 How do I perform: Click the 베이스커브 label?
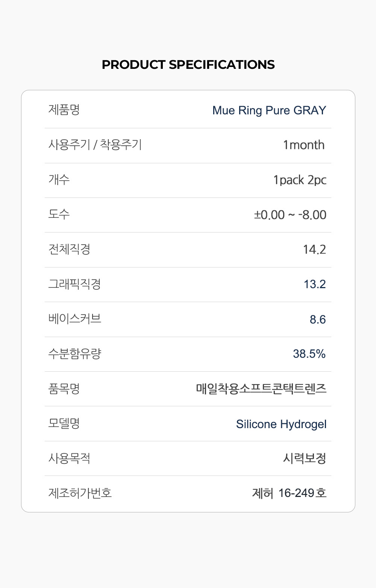pos(75,319)
